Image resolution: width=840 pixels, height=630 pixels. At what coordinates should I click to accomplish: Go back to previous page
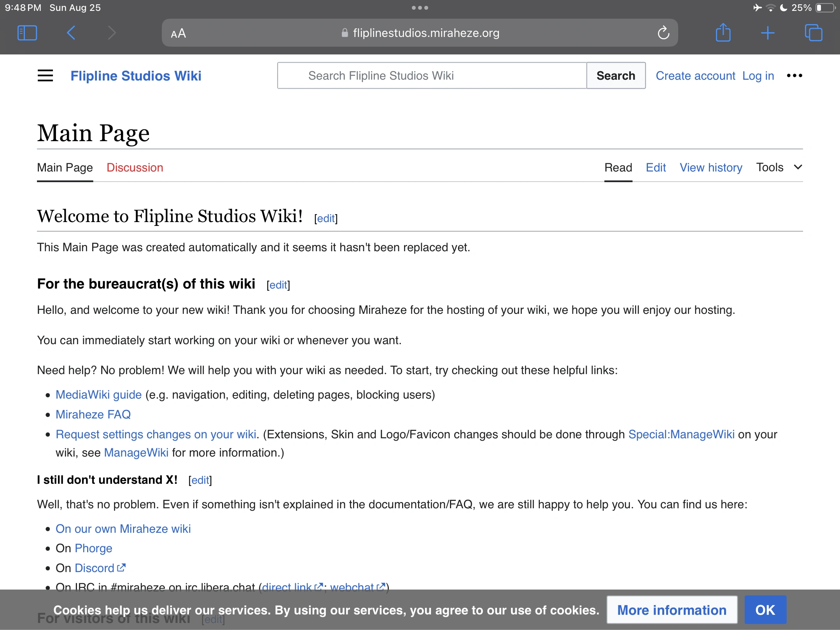click(x=71, y=33)
